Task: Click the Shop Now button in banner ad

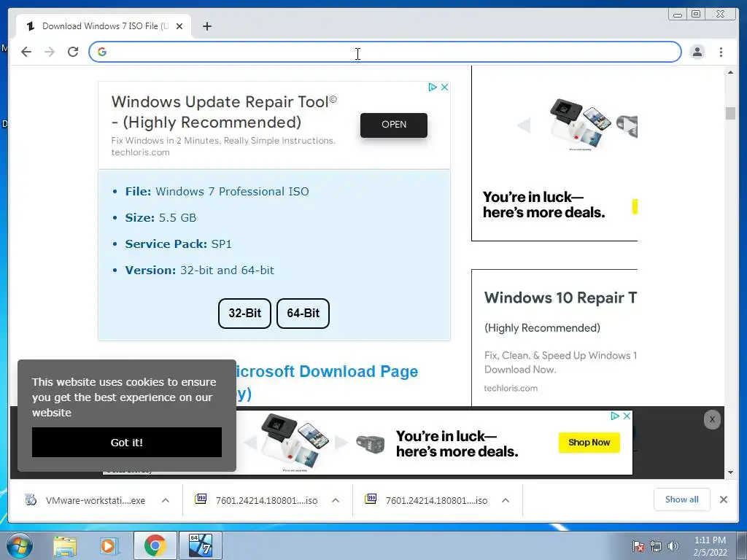Action: point(589,443)
